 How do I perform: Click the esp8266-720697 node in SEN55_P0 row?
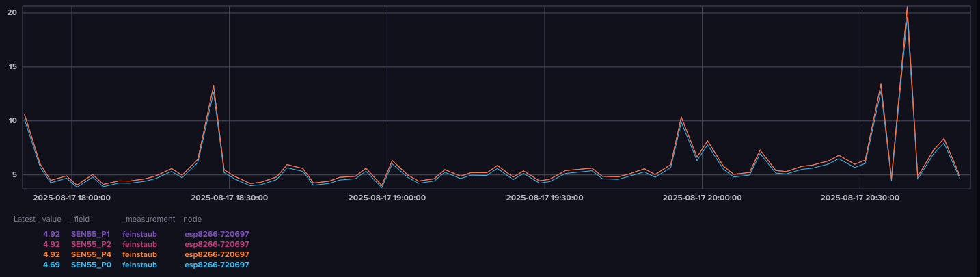217,265
